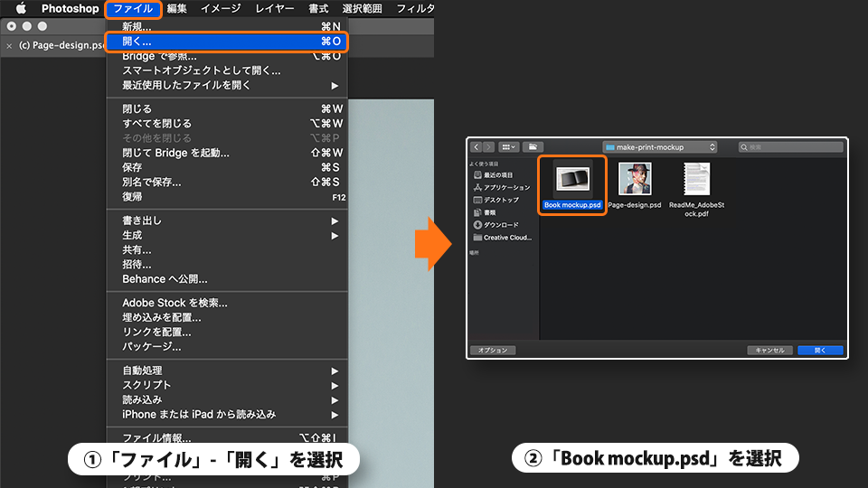The height and width of the screenshot is (488, 868).
Task: Choose スマートオブジェクトとして開く...
Action: (x=227, y=70)
